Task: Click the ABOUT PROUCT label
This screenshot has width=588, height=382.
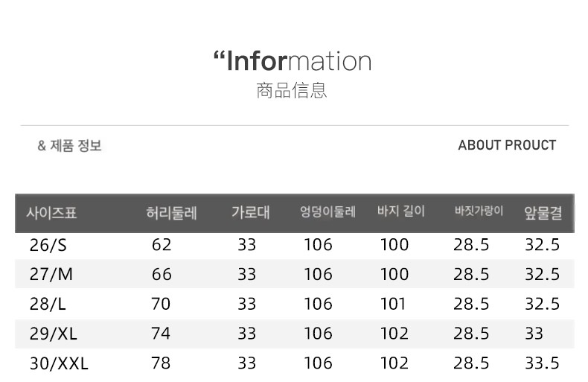Action: pos(507,145)
